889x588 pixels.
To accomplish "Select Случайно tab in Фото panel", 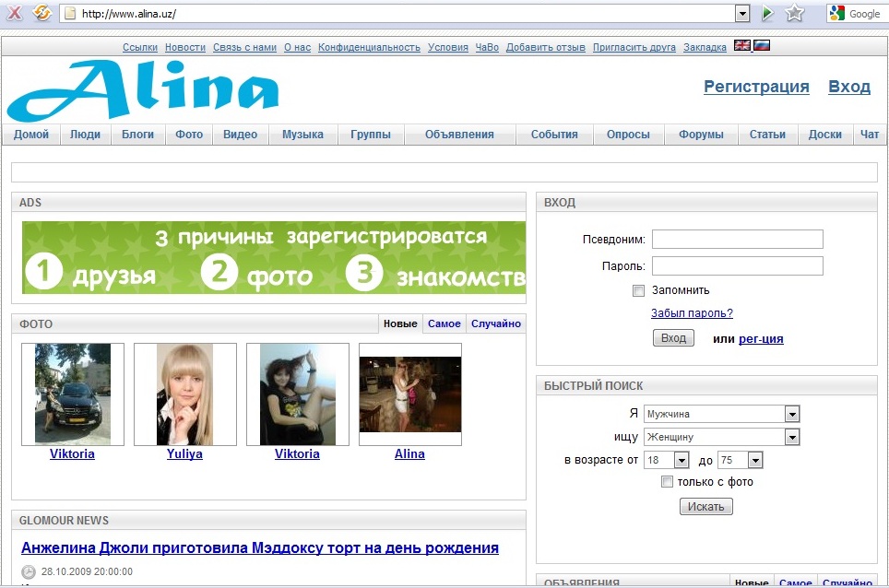I will point(496,323).
